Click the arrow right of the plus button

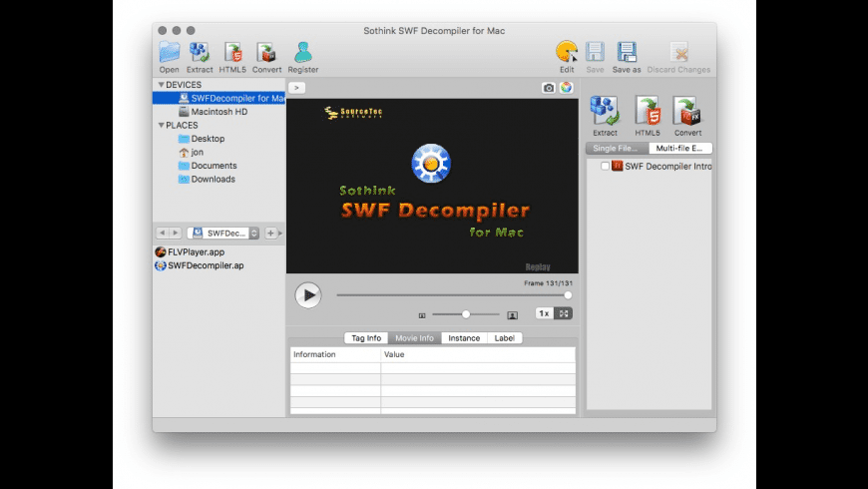(280, 234)
